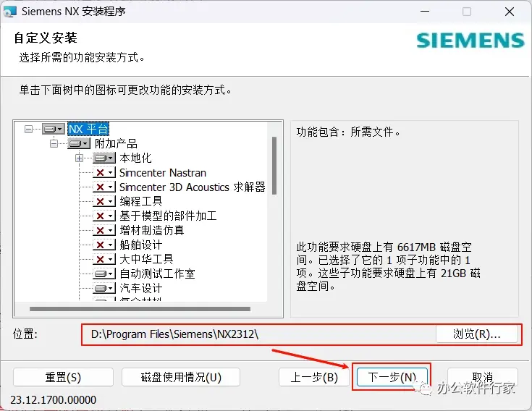Toggle install state of 基于模型的部件加工

click(104, 216)
